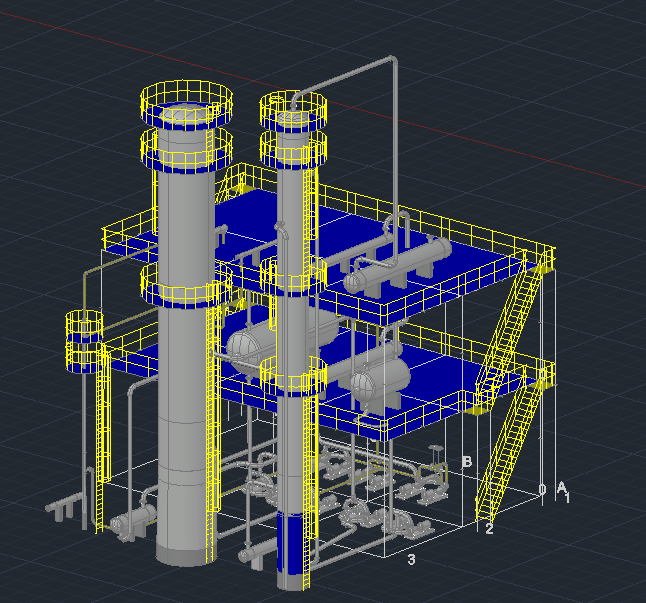The image size is (646, 603).
Task: Select the lower yellow staircase reaching the ground
Action: point(509,447)
